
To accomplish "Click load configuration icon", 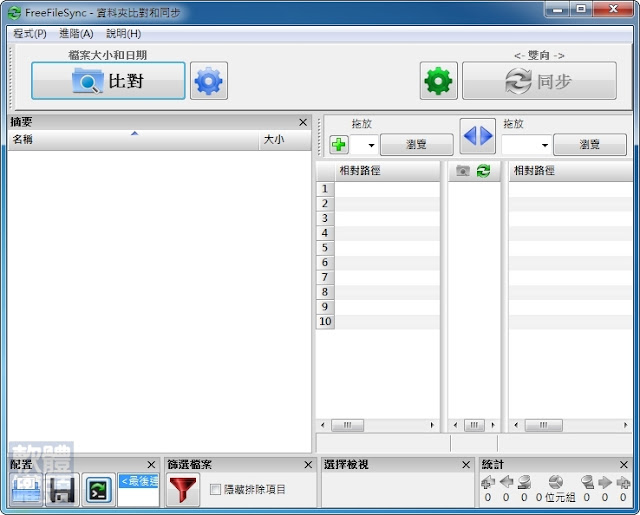I will 26,490.
